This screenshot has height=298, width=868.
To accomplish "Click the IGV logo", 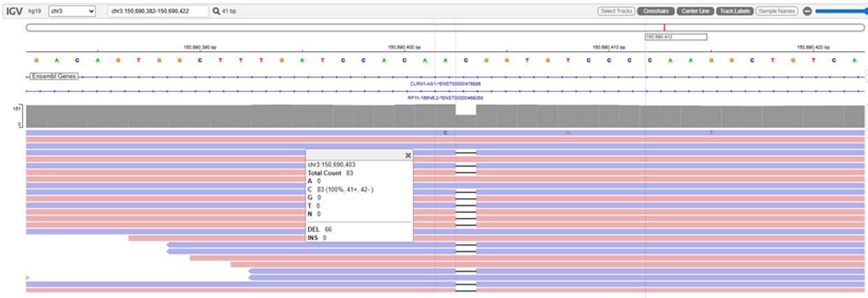I will click(14, 11).
